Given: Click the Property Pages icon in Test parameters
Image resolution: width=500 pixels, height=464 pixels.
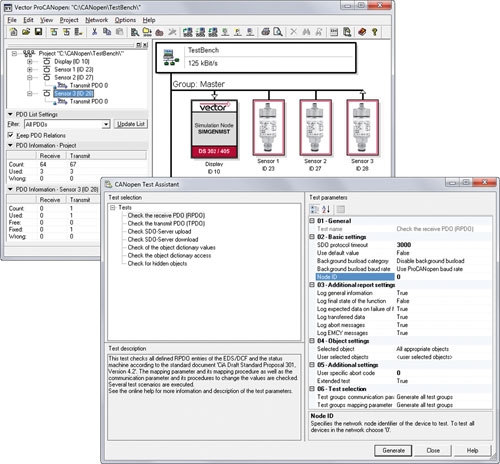Looking at the screenshot, I should pos(340,209).
